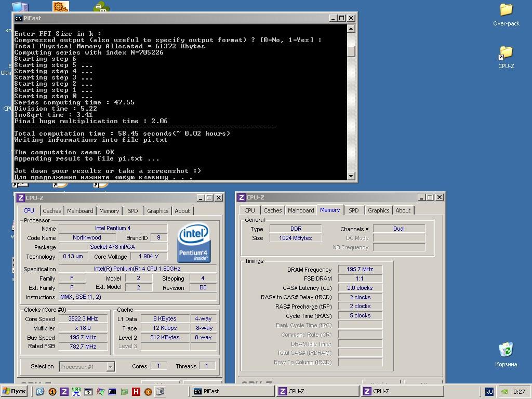Viewport: 532px width, 399px height.
Task: Click the Package field Socket 478 mPGA
Action: (x=113, y=247)
